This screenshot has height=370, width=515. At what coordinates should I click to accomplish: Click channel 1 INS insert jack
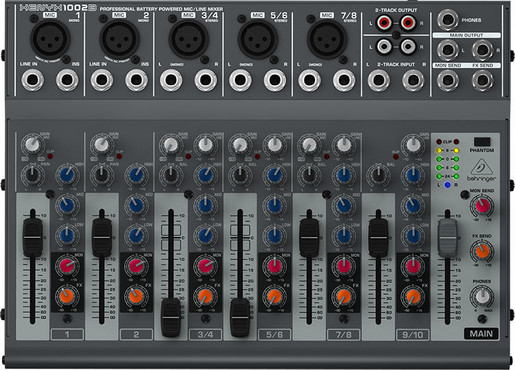click(x=67, y=80)
